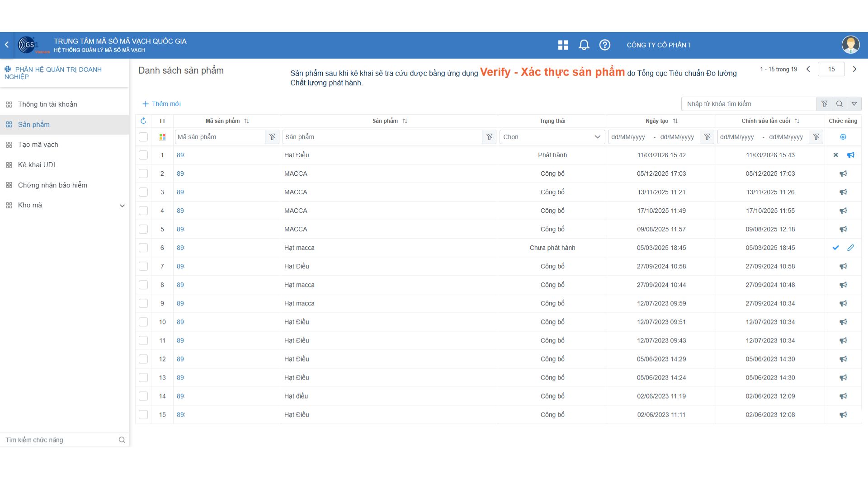
Task: Open the help question mark icon
Action: (x=604, y=45)
